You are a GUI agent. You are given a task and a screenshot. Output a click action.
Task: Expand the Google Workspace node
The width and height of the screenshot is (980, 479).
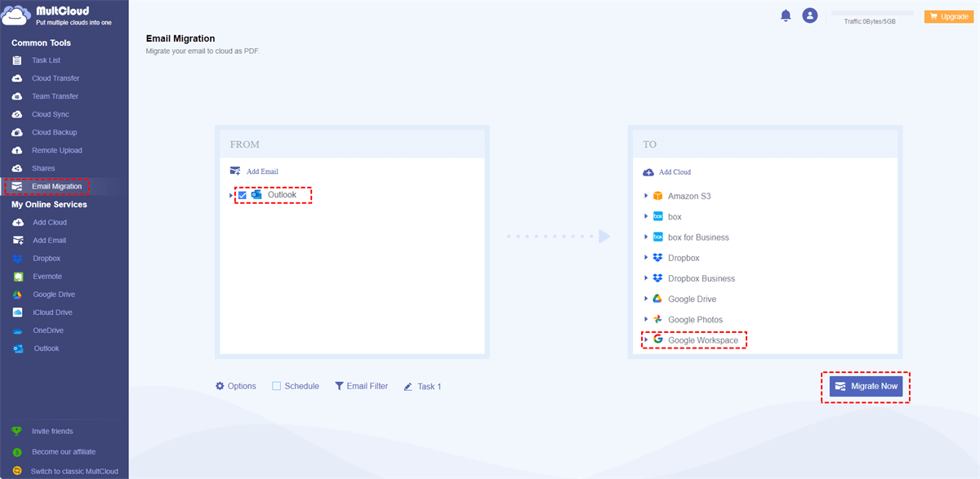[646, 339]
